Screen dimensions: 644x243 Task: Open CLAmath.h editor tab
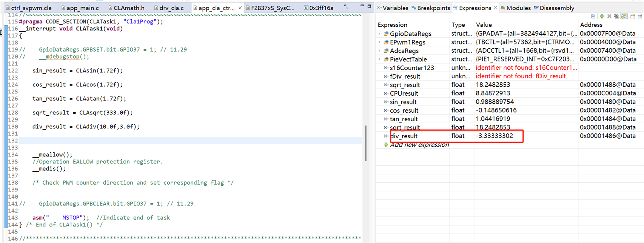(126, 8)
